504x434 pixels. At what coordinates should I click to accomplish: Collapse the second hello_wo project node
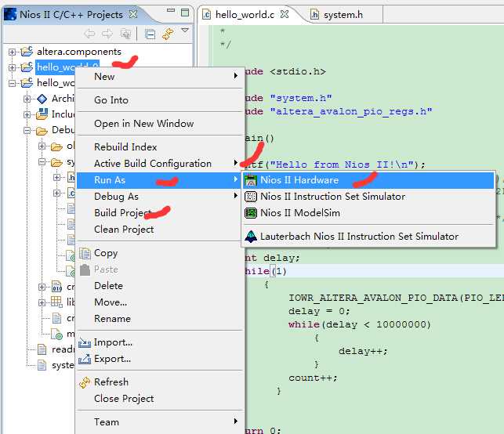(x=12, y=83)
